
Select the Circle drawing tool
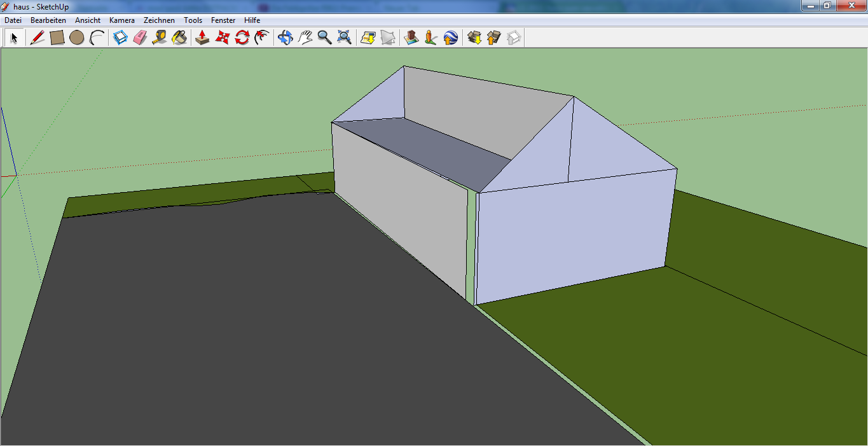(x=77, y=38)
